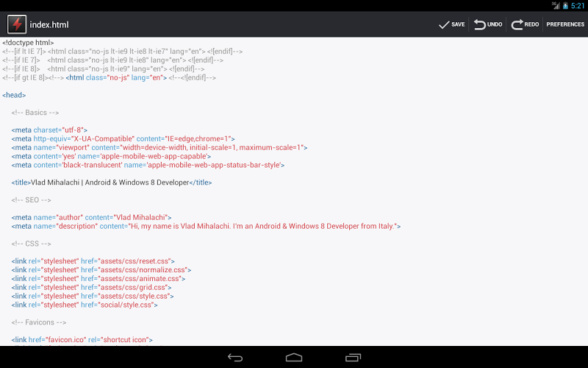Tap the black-translucent status bar style line

148,165
